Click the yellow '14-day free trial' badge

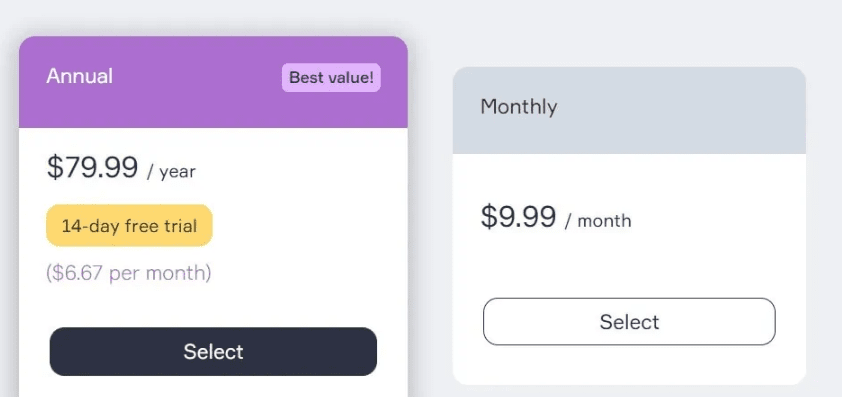click(x=129, y=226)
